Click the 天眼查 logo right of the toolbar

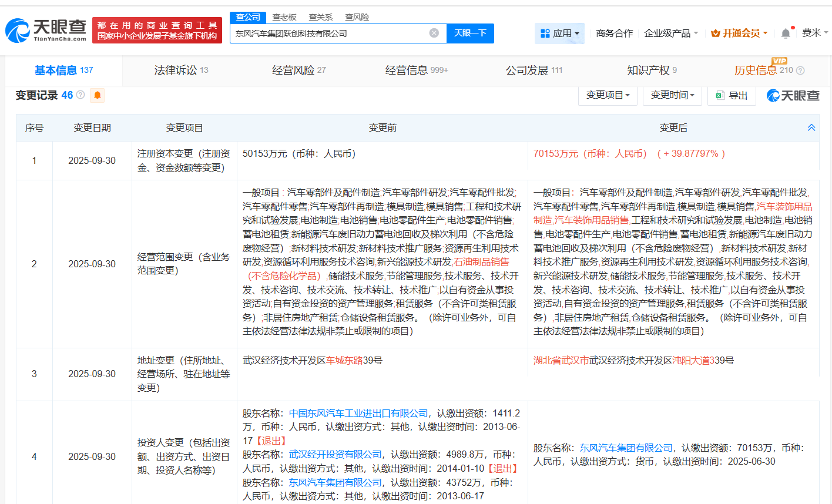(792, 95)
